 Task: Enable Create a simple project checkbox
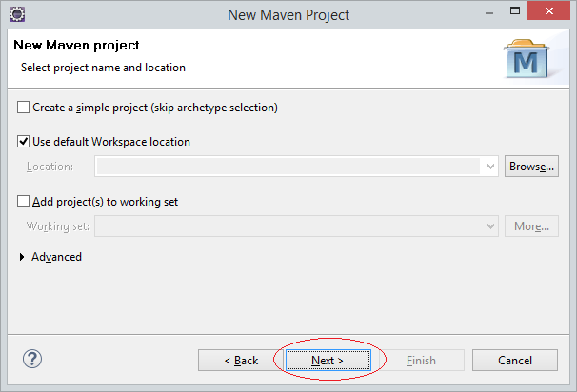[23, 108]
